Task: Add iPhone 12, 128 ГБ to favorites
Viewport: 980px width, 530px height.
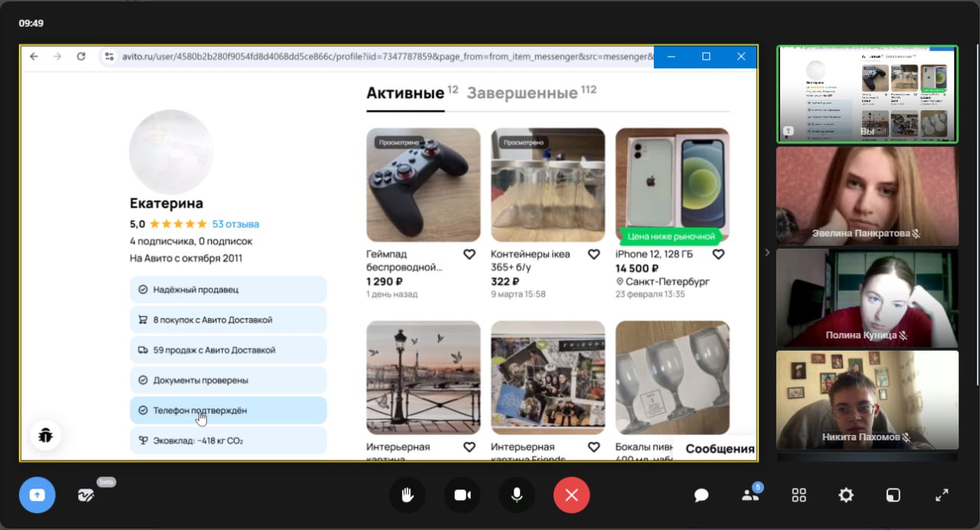Action: click(x=718, y=254)
